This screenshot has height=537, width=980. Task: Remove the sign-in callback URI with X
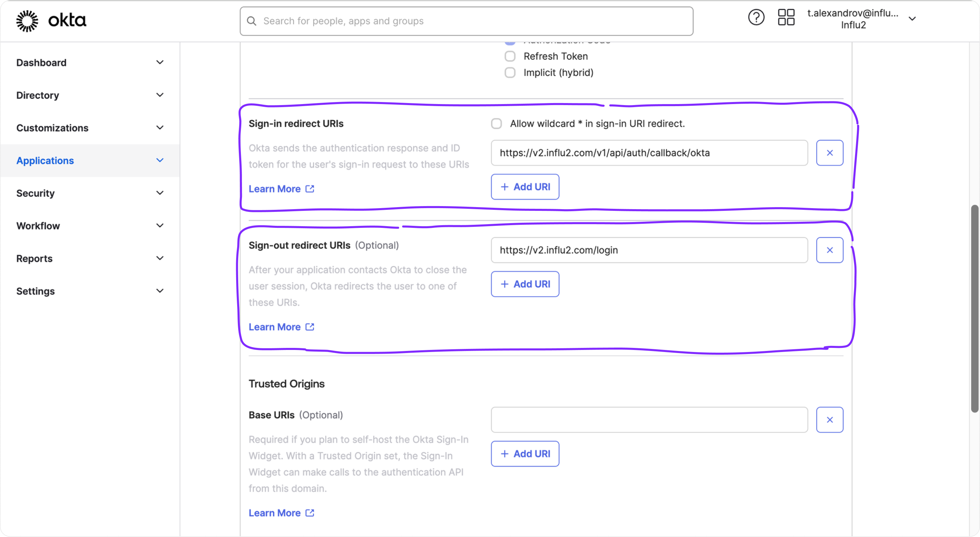pyautogui.click(x=830, y=153)
